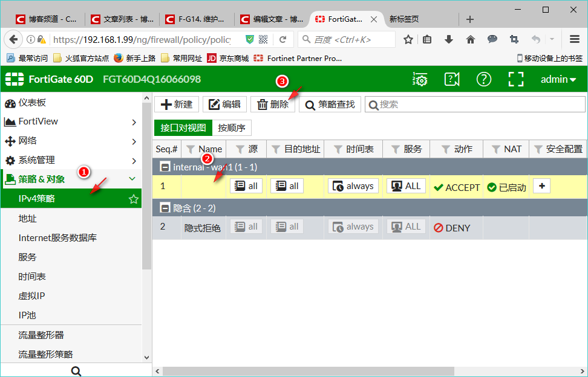
Task: Open Fortinet Partner Pro bookmark
Action: click(x=298, y=58)
